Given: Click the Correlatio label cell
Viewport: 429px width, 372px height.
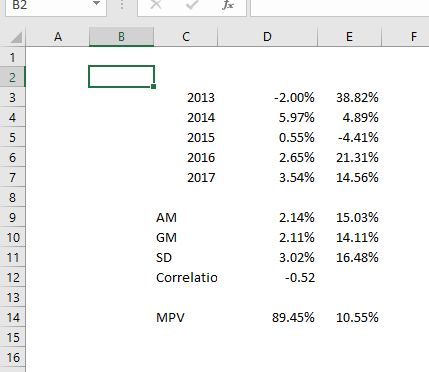Looking at the screenshot, I should pos(186,277).
